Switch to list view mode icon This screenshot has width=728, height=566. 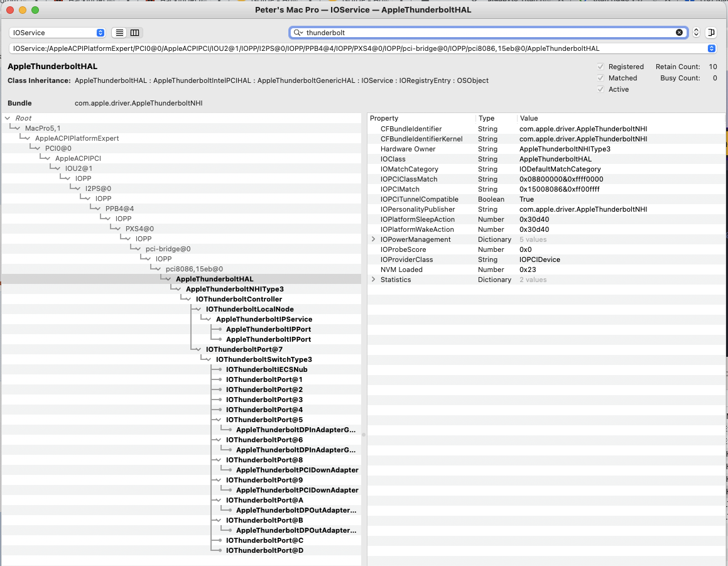[x=119, y=33]
